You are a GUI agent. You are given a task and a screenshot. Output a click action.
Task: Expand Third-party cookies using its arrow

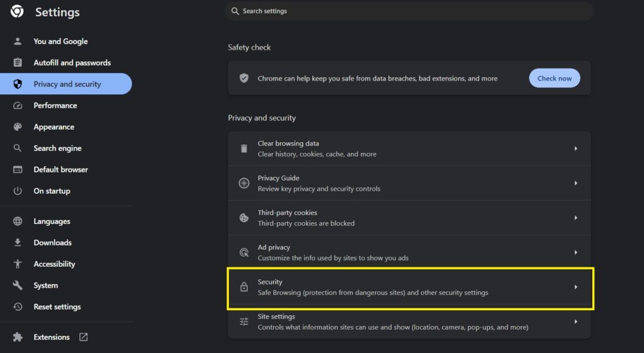pos(576,218)
